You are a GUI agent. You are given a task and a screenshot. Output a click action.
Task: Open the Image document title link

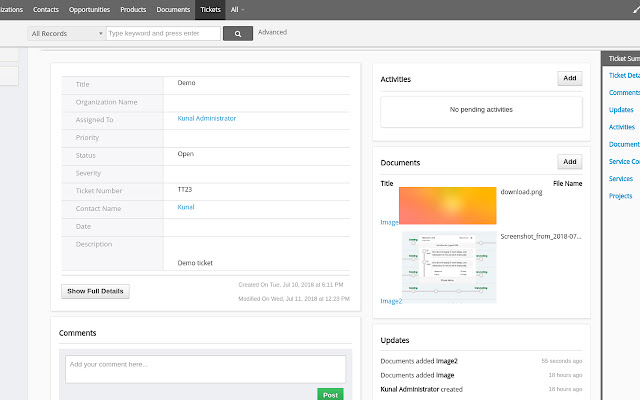pyautogui.click(x=389, y=222)
